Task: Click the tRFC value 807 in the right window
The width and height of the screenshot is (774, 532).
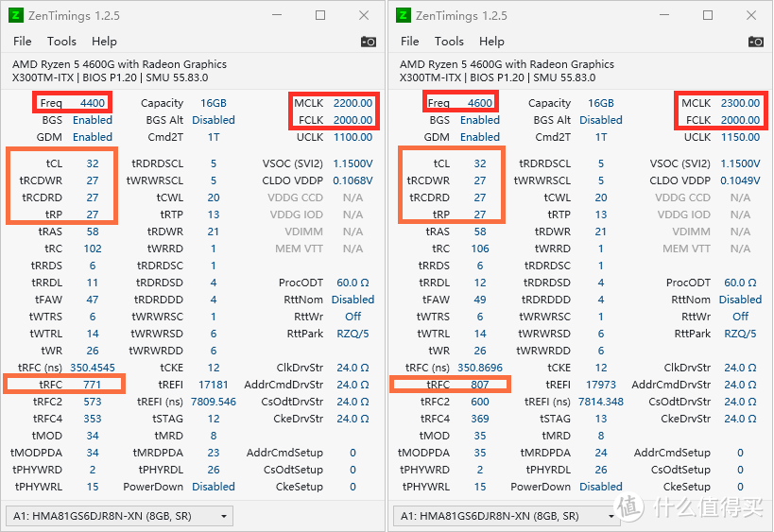Action: pyautogui.click(x=479, y=385)
